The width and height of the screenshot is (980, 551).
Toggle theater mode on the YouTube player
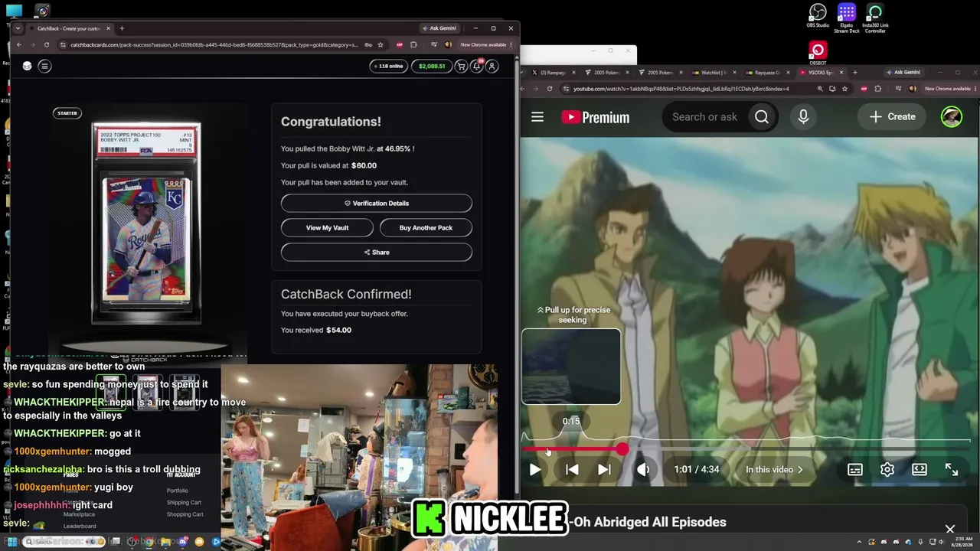pos(920,470)
